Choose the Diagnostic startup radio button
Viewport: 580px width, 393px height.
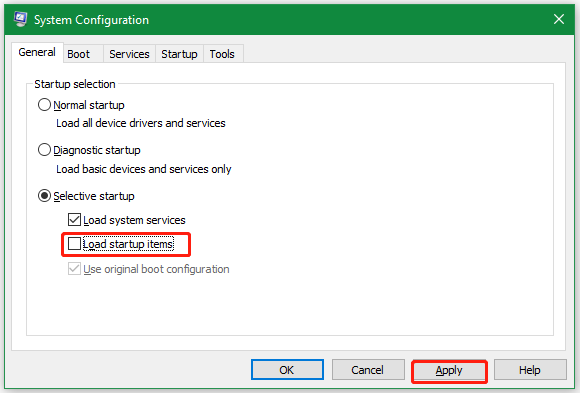[44, 150]
